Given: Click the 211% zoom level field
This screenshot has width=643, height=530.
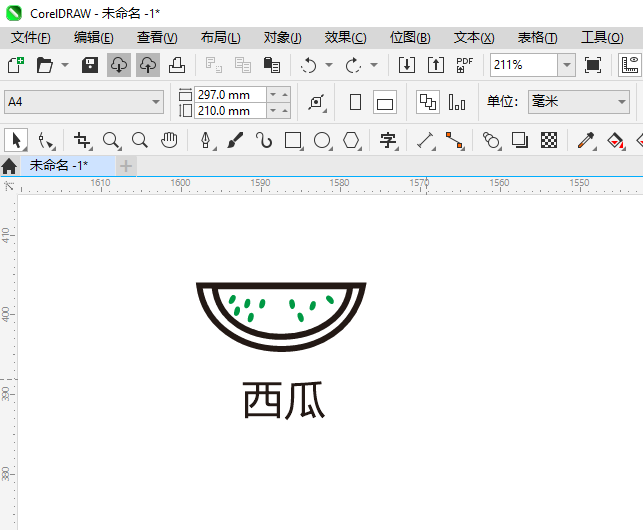Looking at the screenshot, I should pos(524,65).
